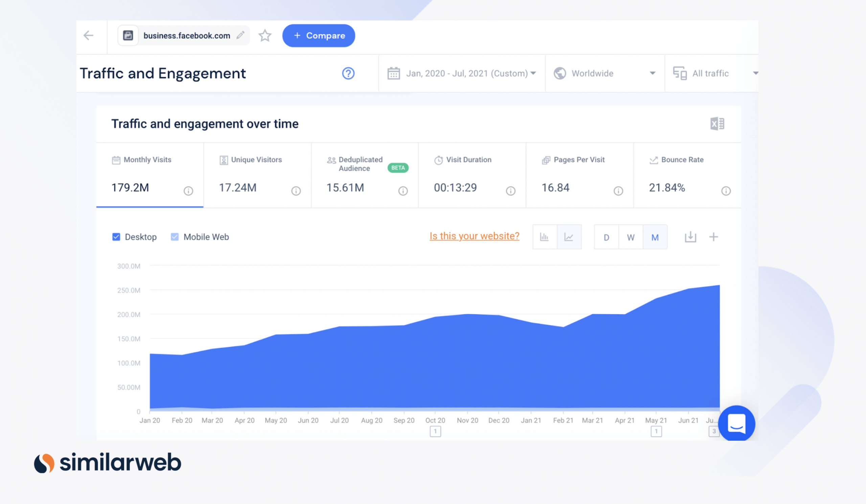The height and width of the screenshot is (504, 866).
Task: Click the BETA badge
Action: point(398,168)
